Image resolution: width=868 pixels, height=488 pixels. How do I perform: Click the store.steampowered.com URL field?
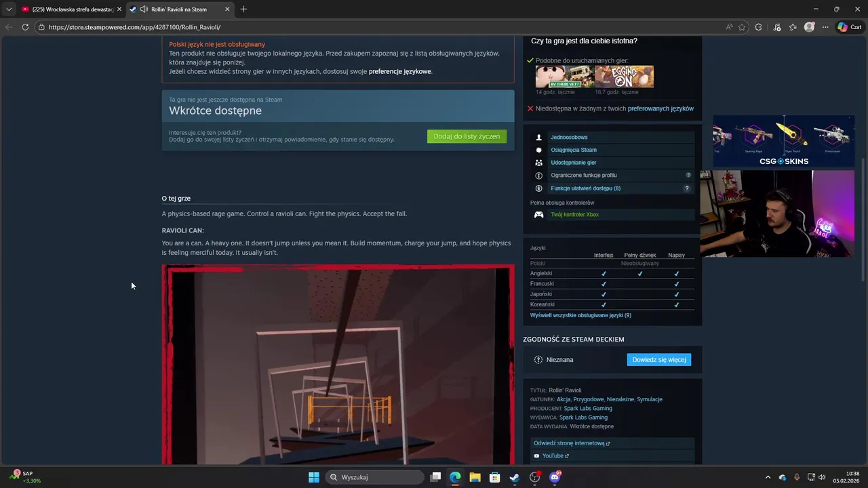[x=380, y=27]
